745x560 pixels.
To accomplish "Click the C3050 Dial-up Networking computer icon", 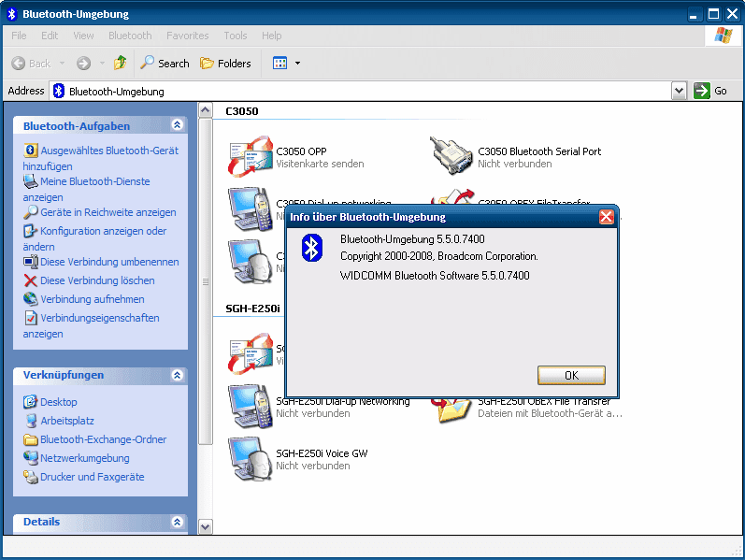I will click(x=250, y=209).
